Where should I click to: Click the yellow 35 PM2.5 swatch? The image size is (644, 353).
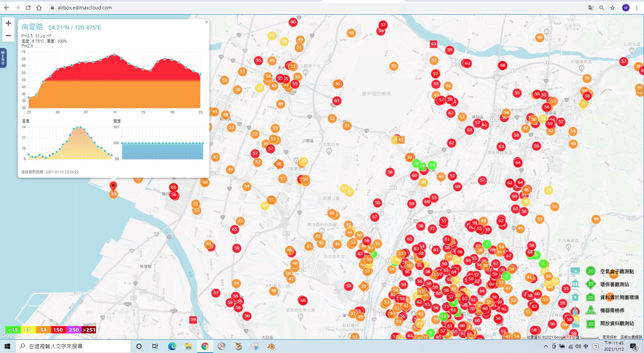coord(28,329)
